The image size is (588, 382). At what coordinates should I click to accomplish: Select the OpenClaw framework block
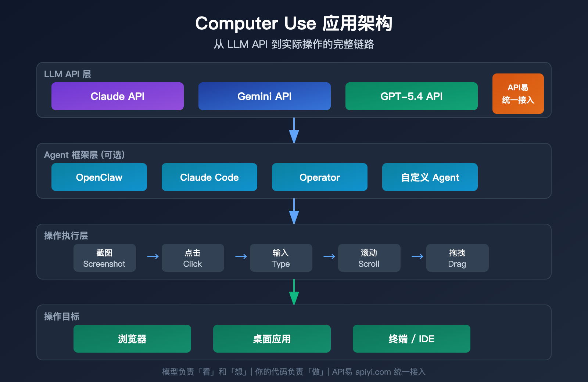coord(99,177)
